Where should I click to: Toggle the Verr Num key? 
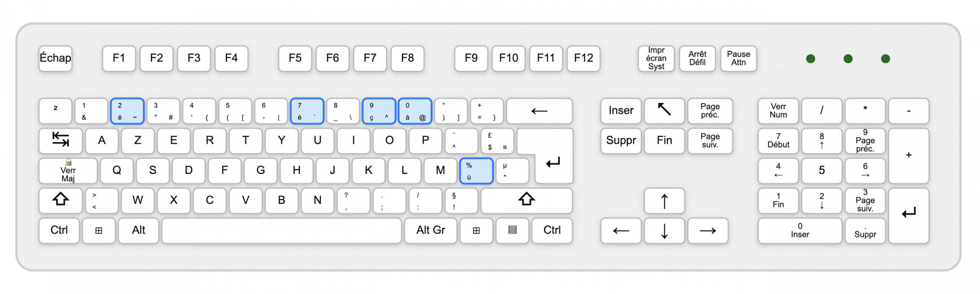click(778, 110)
